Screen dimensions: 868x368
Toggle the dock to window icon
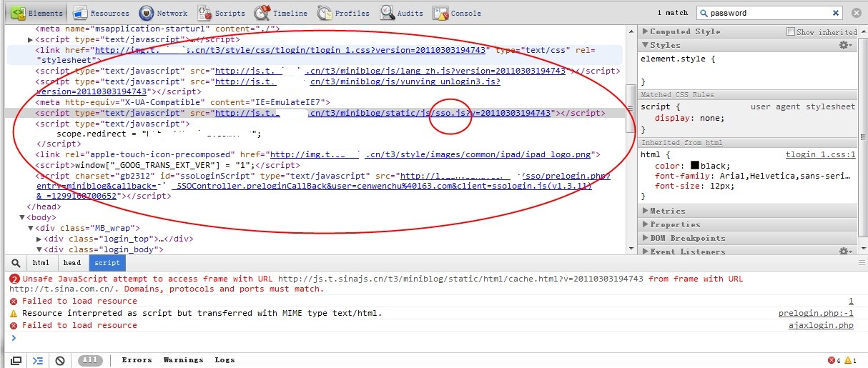point(16,360)
